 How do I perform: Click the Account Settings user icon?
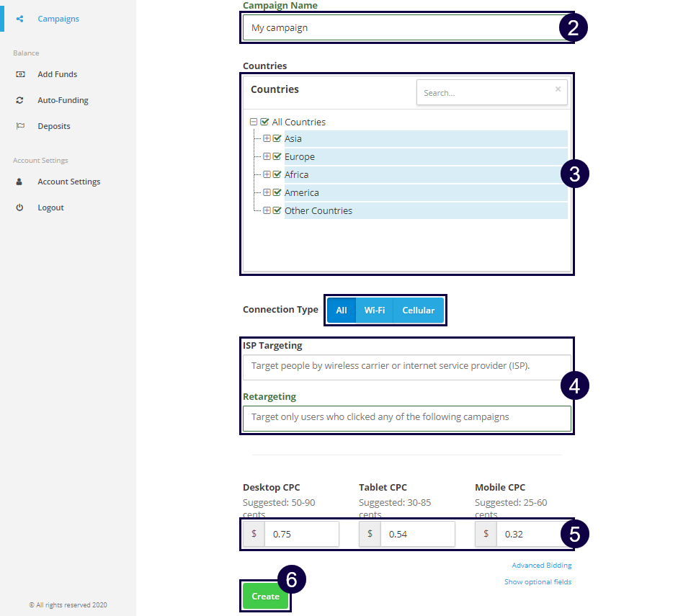[20, 182]
